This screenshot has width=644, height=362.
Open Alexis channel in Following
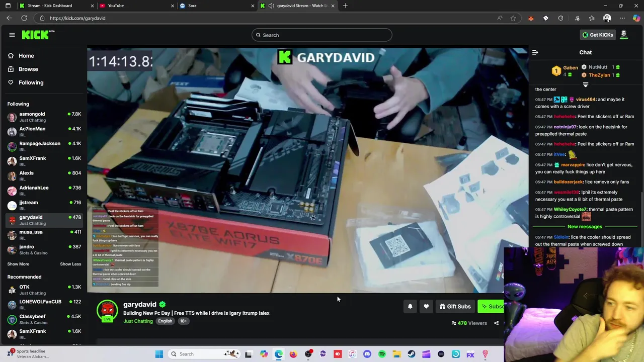pos(44,175)
